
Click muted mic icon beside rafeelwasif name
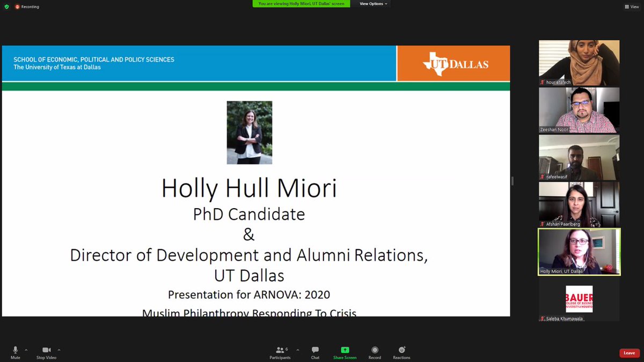click(x=543, y=176)
